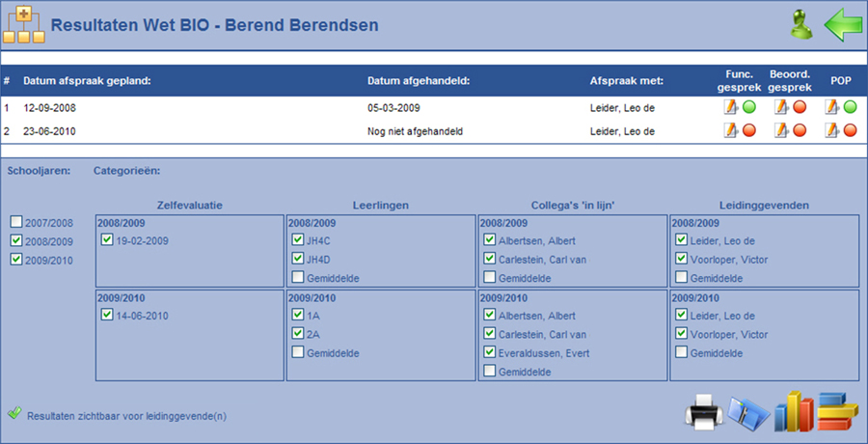Check Gemiddelde under Leidinggevenden 2009/2010
868x444 pixels.
pos(683,353)
